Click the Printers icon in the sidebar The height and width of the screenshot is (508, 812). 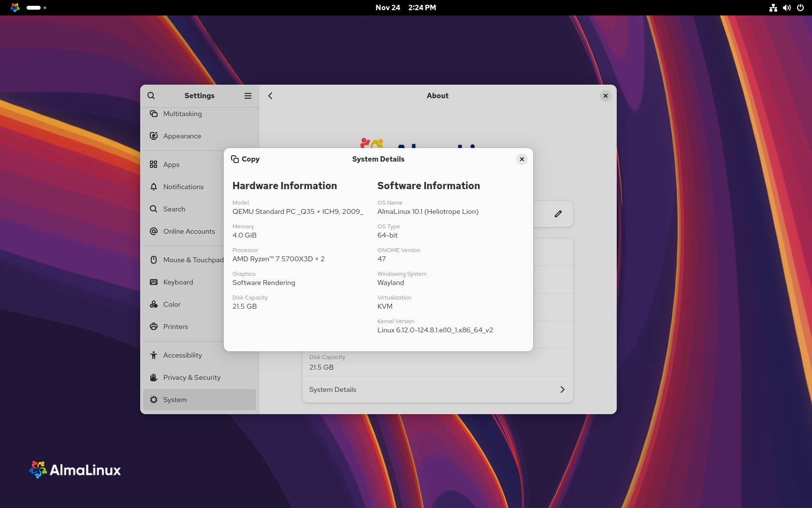click(x=153, y=327)
